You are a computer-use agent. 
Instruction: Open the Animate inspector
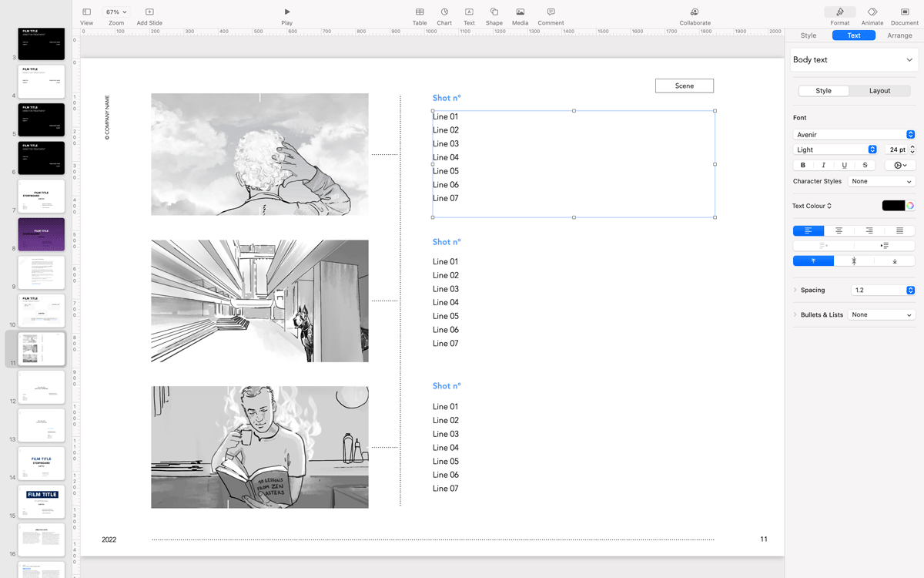872,12
